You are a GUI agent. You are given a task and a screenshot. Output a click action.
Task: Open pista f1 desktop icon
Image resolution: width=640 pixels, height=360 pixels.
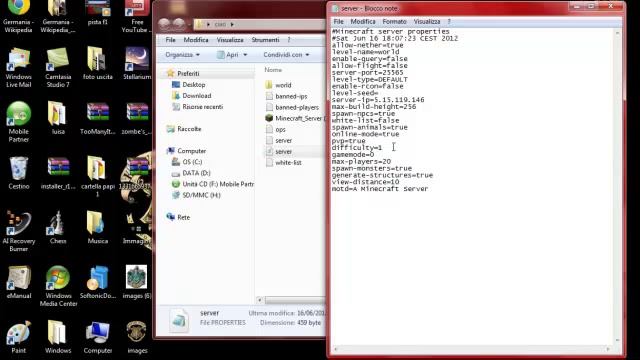tap(98, 13)
